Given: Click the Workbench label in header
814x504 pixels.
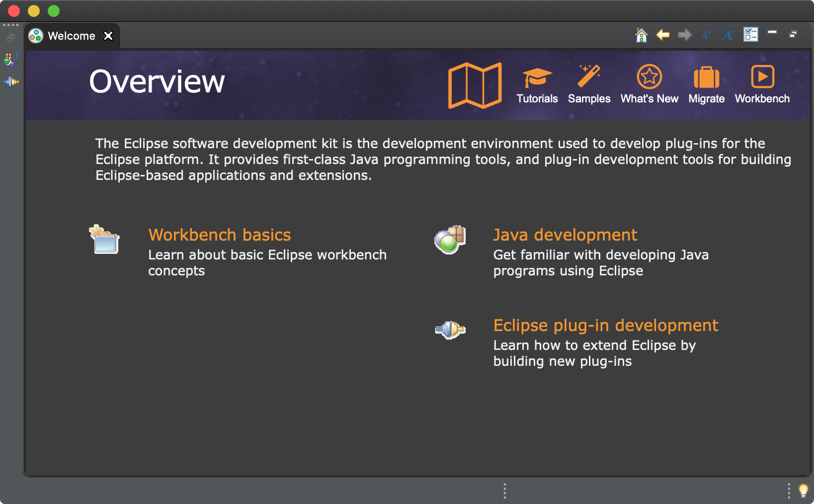Looking at the screenshot, I should [x=762, y=98].
